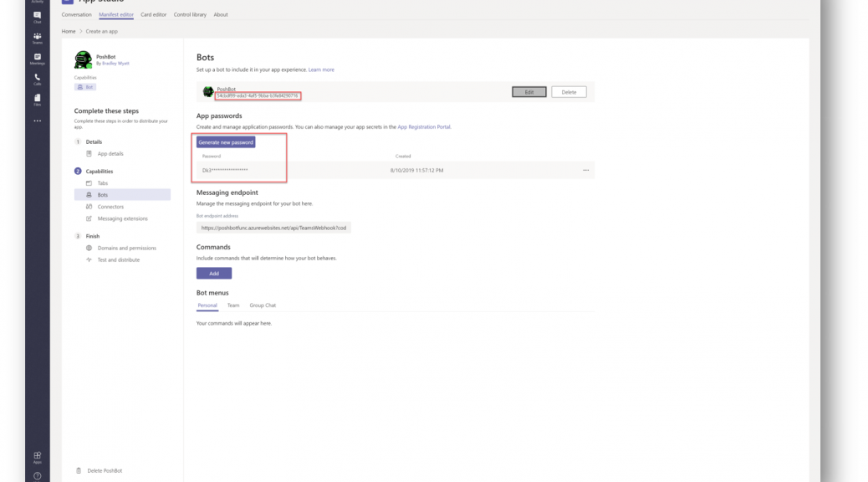Screen dimensions: 868x482
Task: Click Edit button for PoshBot bot
Action: click(x=528, y=92)
